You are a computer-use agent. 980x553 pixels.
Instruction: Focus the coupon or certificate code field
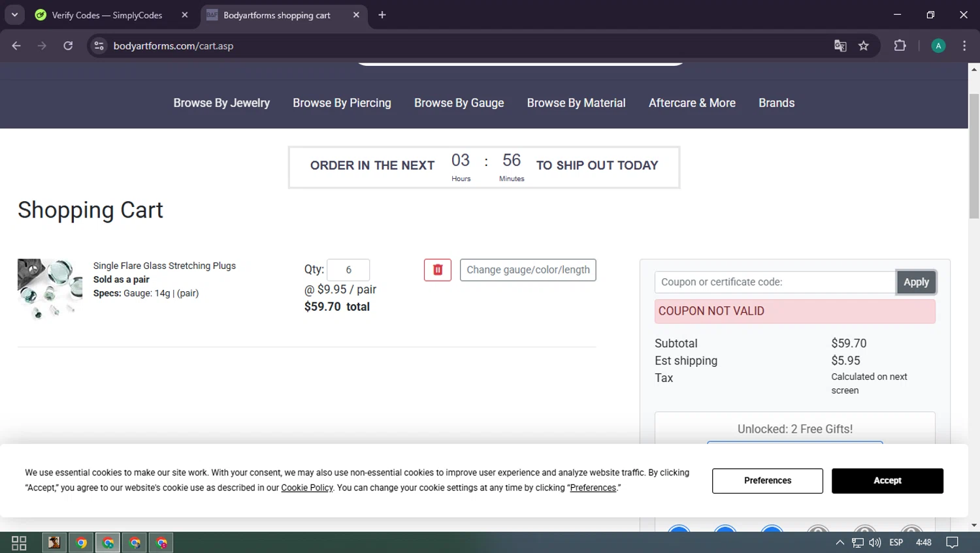[x=776, y=282]
